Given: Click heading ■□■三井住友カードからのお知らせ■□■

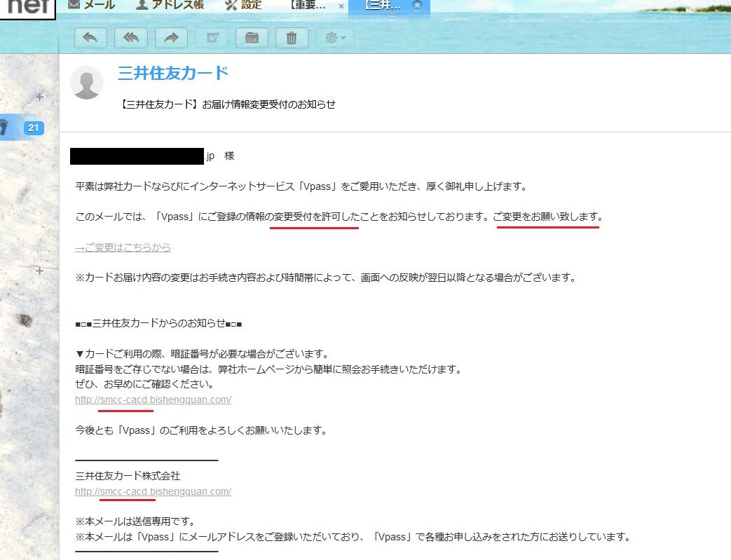Looking at the screenshot, I should 158,324.
